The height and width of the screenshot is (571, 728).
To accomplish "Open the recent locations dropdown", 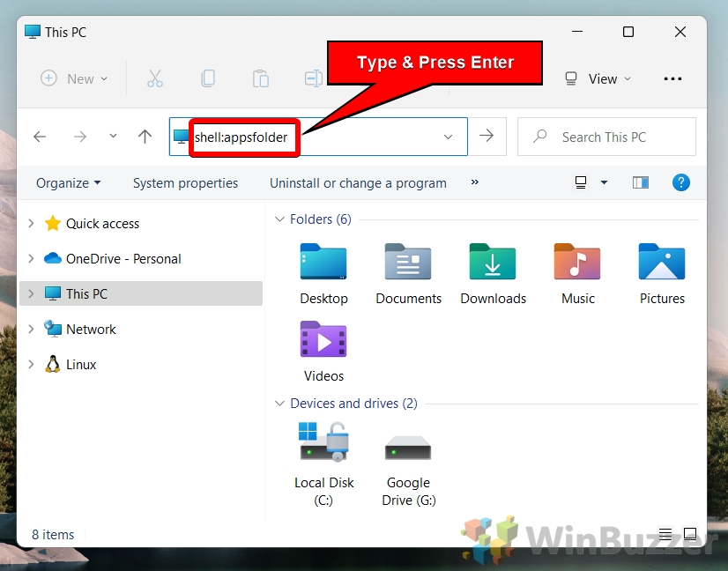I will 113,137.
